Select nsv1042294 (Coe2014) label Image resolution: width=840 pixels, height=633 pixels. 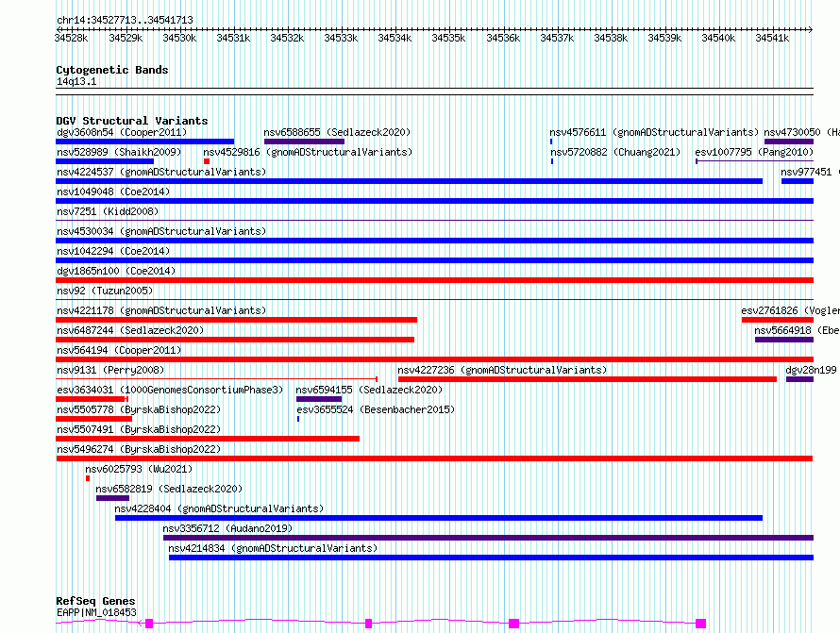coord(113,251)
